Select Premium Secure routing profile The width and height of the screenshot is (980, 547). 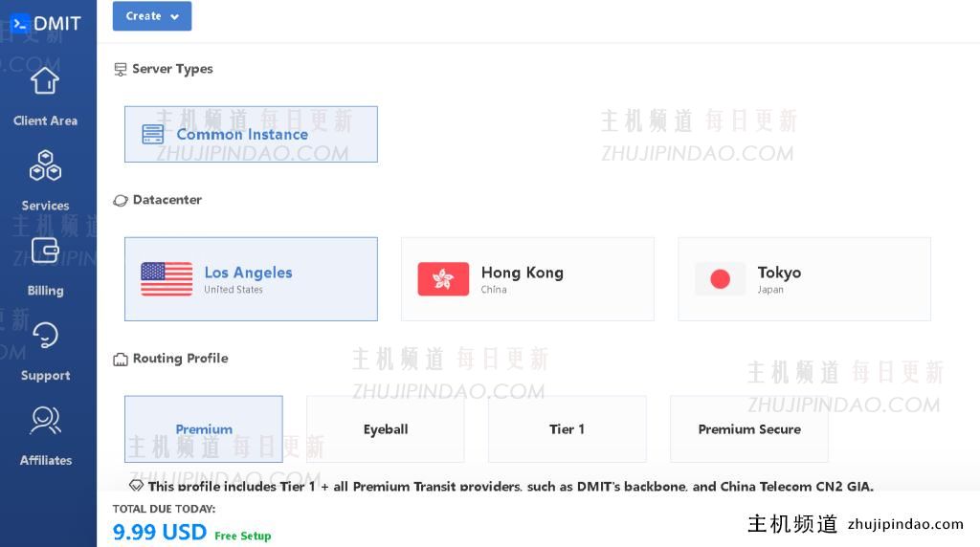[x=749, y=429]
